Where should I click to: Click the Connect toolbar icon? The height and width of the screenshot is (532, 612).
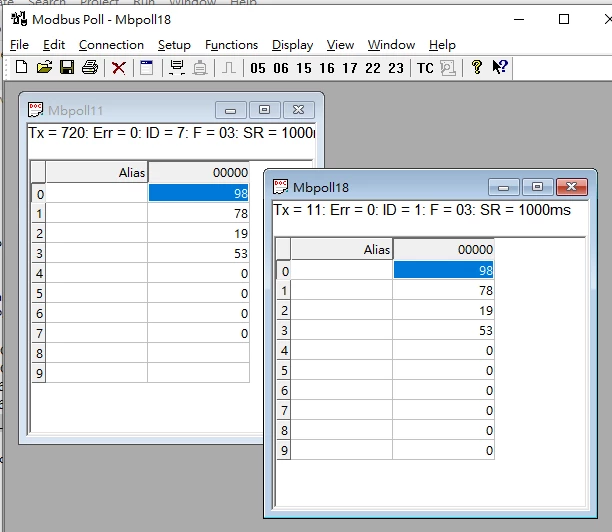pos(177,68)
